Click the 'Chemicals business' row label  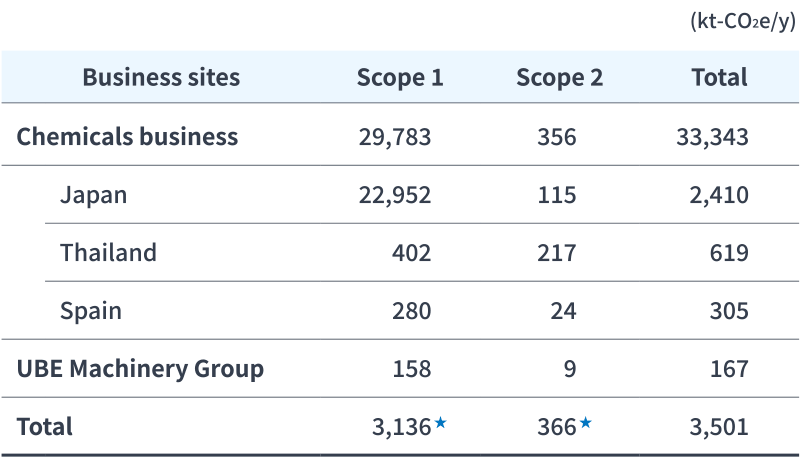pos(127,137)
